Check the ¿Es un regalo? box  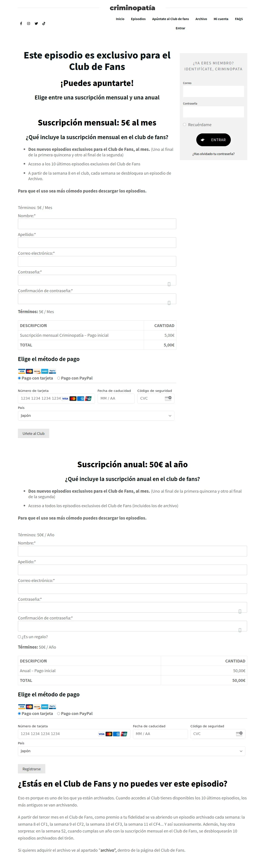pyautogui.click(x=19, y=636)
